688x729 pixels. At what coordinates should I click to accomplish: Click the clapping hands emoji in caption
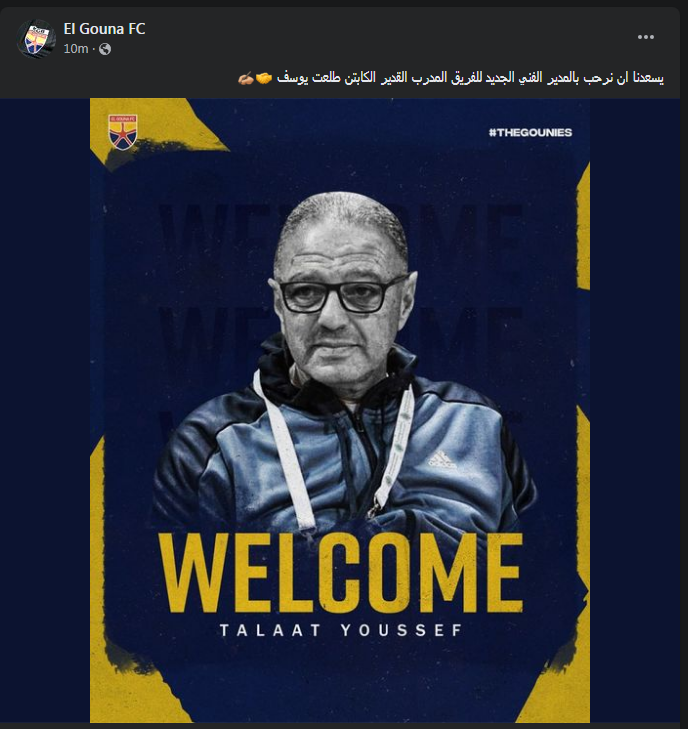[x=246, y=79]
